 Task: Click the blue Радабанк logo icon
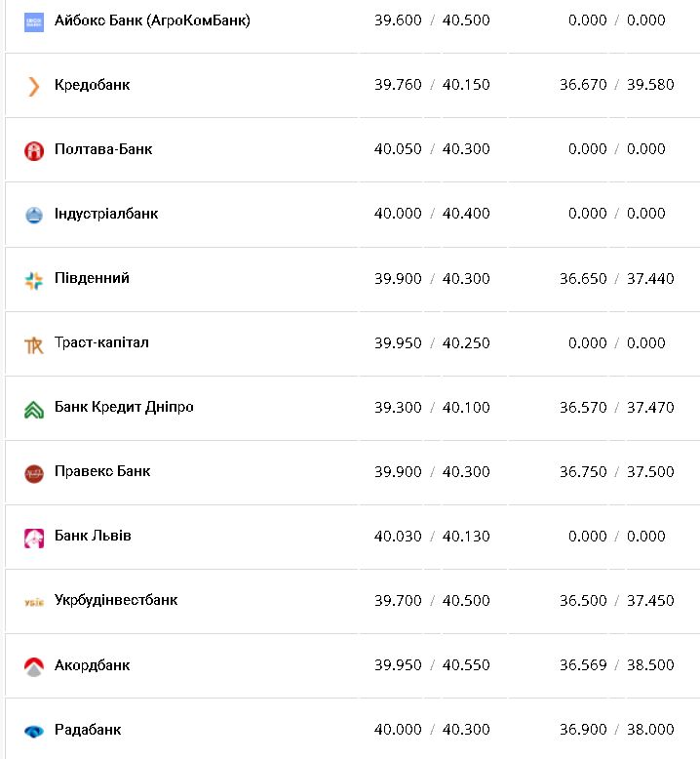pyautogui.click(x=34, y=731)
